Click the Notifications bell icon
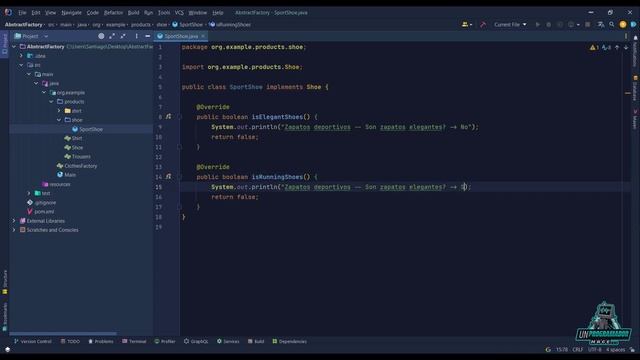 point(636,38)
